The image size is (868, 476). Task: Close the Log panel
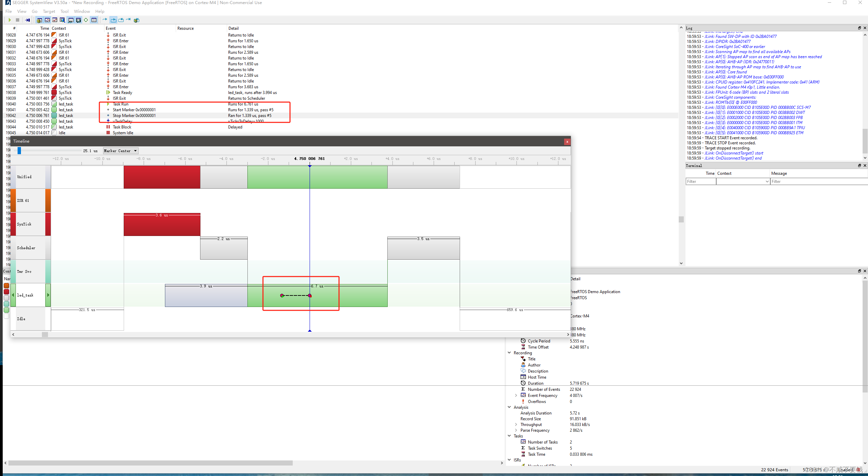865,28
